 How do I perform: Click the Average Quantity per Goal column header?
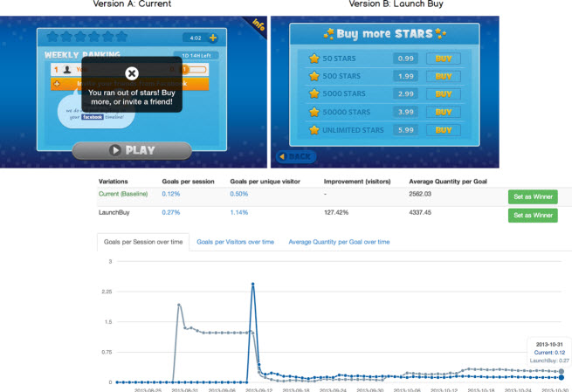coord(448,182)
